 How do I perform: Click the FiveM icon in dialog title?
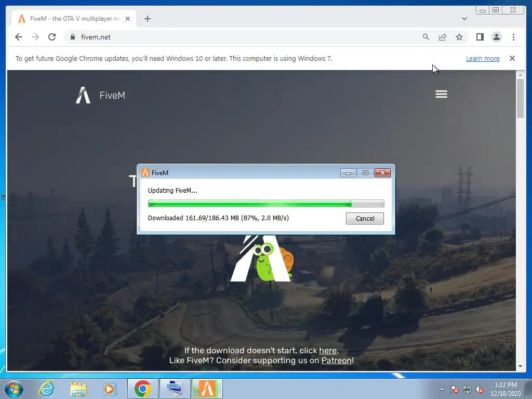coord(145,172)
